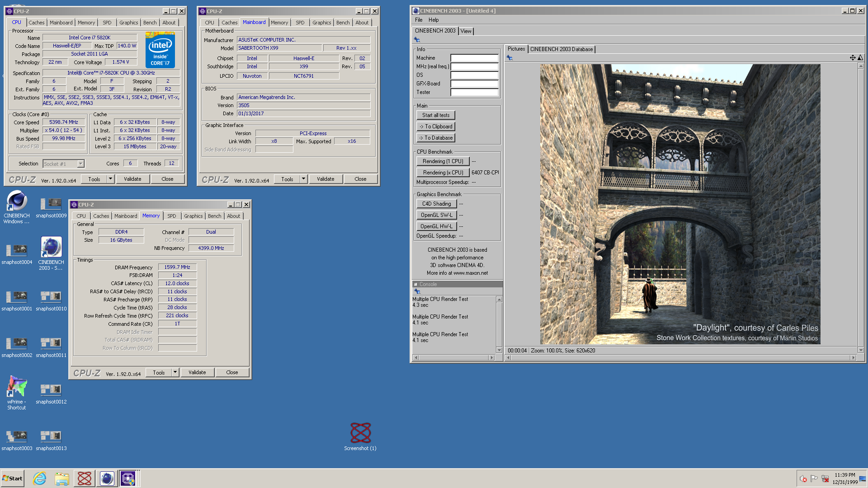Open CINEBENCH Windows desktop shortcut
The height and width of the screenshot is (488, 868).
point(17,207)
